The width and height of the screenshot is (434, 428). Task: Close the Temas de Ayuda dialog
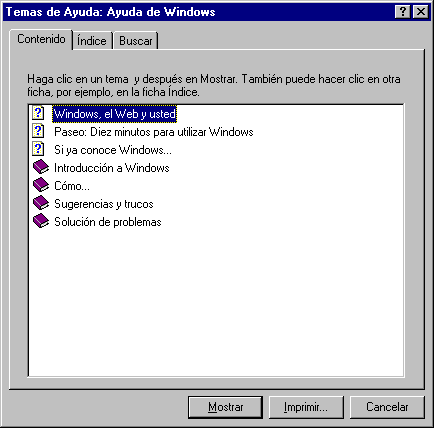(x=421, y=12)
